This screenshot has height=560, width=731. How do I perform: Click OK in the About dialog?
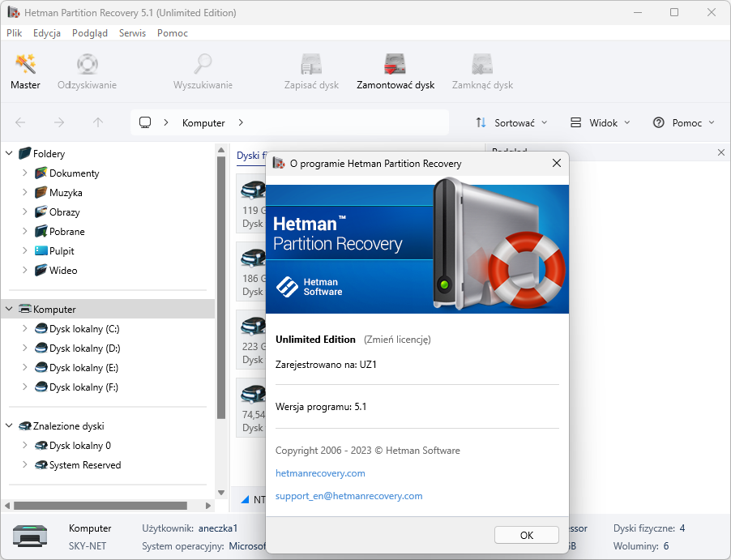click(526, 535)
